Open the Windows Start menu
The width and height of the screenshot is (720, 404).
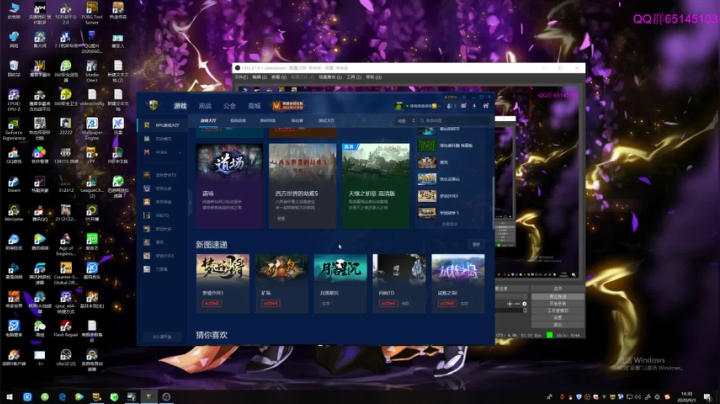click(9, 397)
